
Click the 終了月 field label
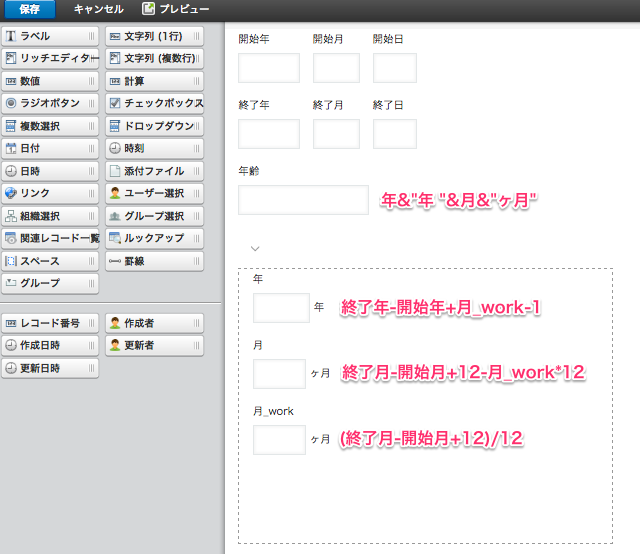coord(328,105)
